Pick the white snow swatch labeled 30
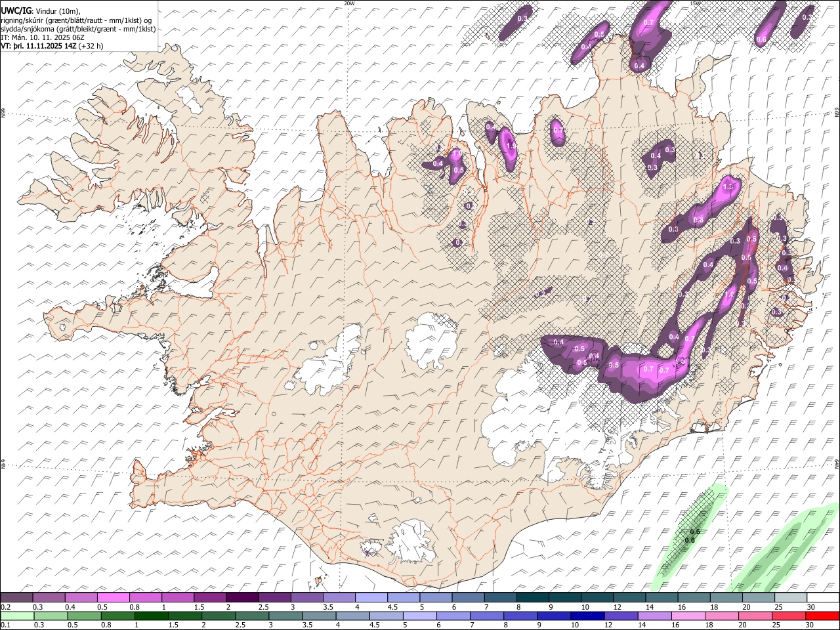840x630 pixels. (822, 598)
